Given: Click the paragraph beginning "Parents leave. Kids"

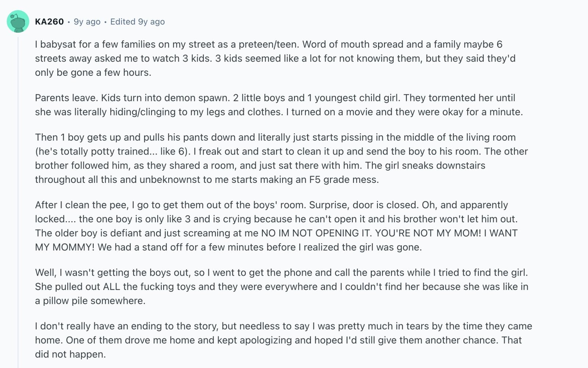Looking at the screenshot, I should (x=279, y=105).
